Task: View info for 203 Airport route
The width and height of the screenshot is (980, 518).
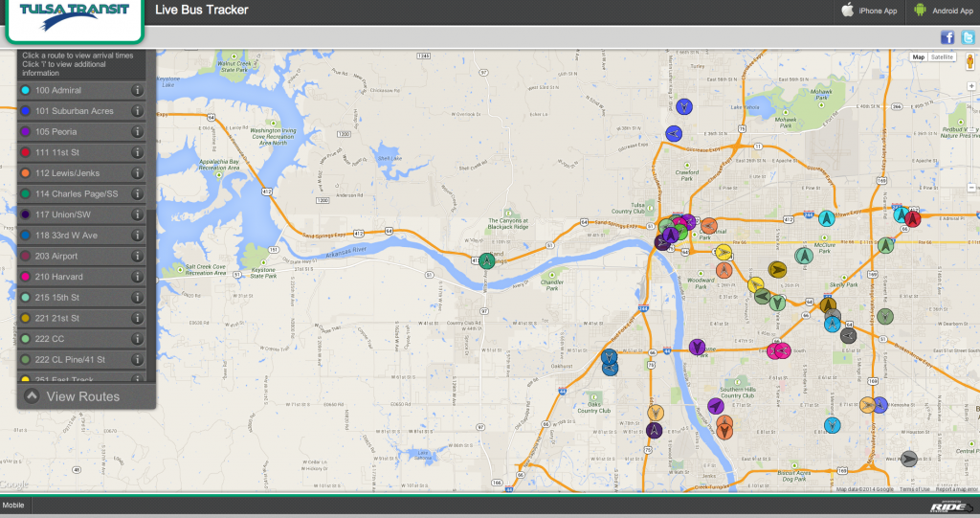Action: pyautogui.click(x=137, y=257)
